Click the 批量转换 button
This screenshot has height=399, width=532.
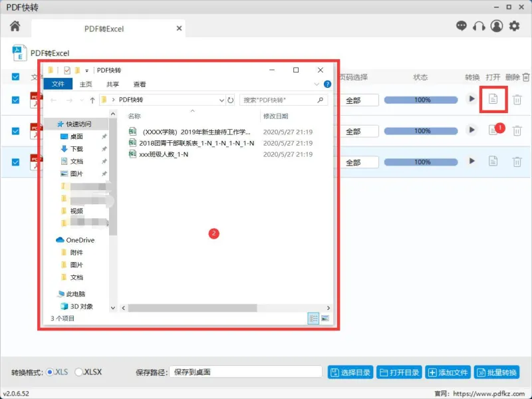click(497, 372)
